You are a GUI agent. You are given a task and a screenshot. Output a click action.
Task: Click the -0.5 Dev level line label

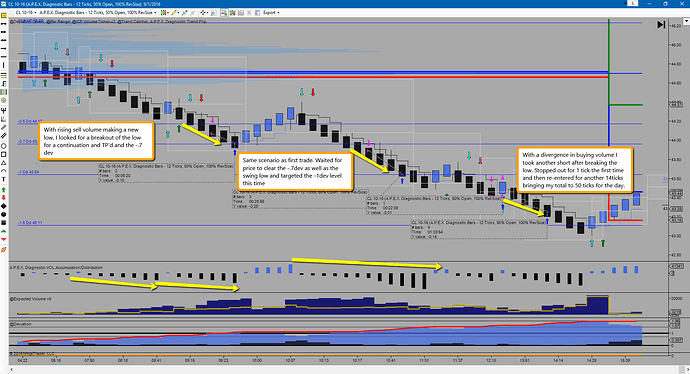coord(30,121)
